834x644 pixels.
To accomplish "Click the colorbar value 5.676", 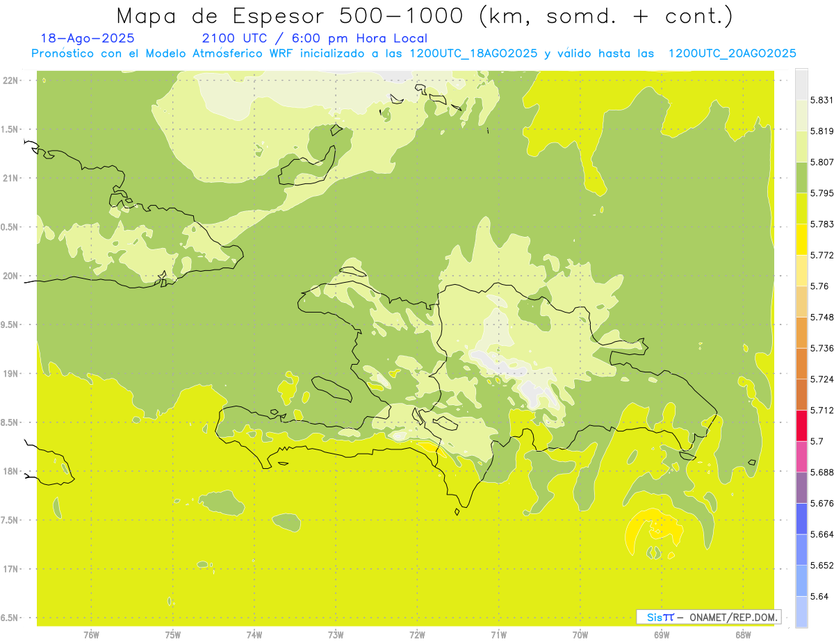I will (822, 503).
